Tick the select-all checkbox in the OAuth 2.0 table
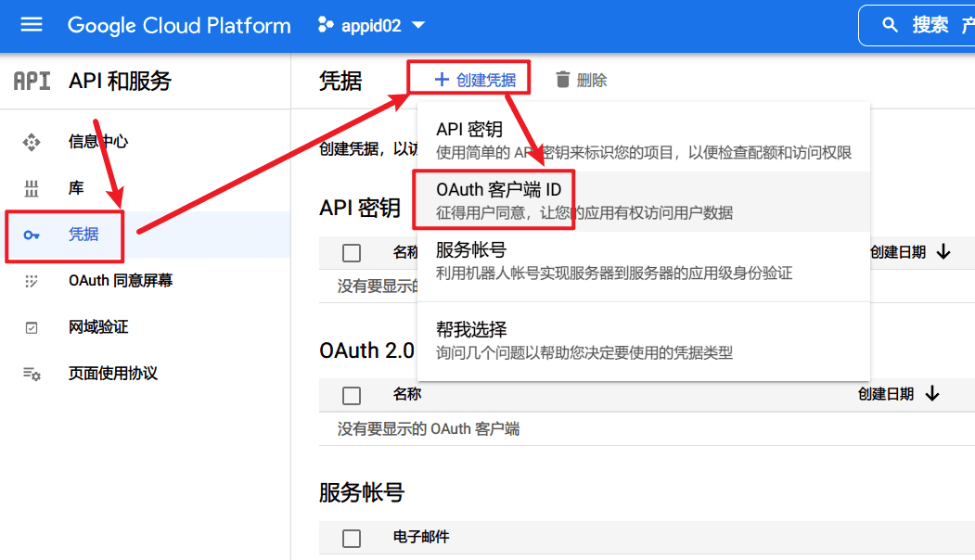Viewport: 975px width, 560px height. [352, 395]
